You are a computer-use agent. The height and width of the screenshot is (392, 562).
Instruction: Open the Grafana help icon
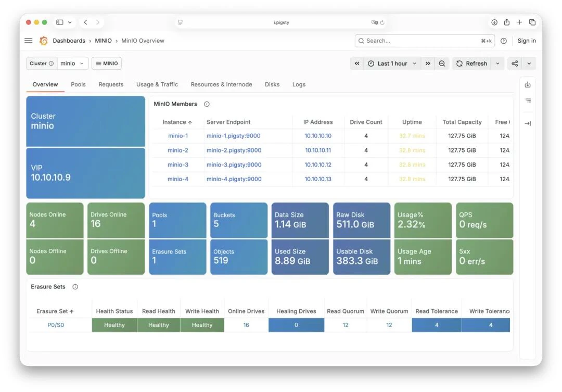[504, 41]
